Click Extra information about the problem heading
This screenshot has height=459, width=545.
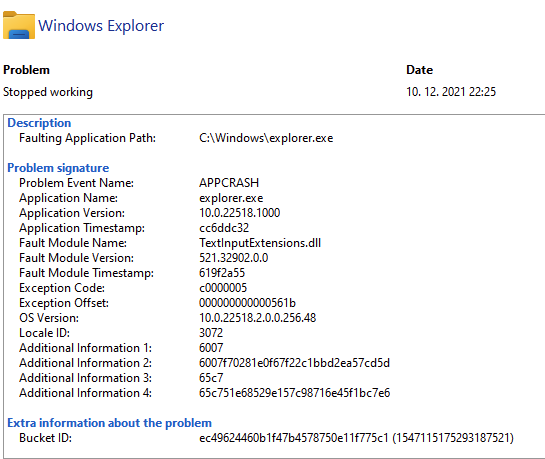[109, 423]
